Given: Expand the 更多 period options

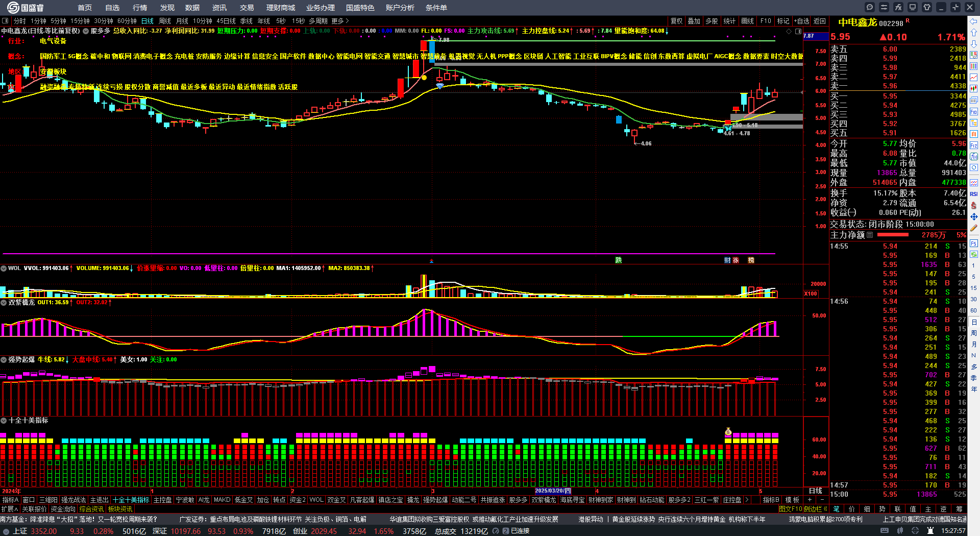Looking at the screenshot, I should tap(340, 21).
